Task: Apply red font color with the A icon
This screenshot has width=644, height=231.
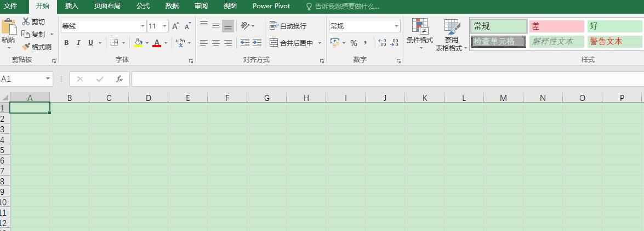Action: pos(157,43)
